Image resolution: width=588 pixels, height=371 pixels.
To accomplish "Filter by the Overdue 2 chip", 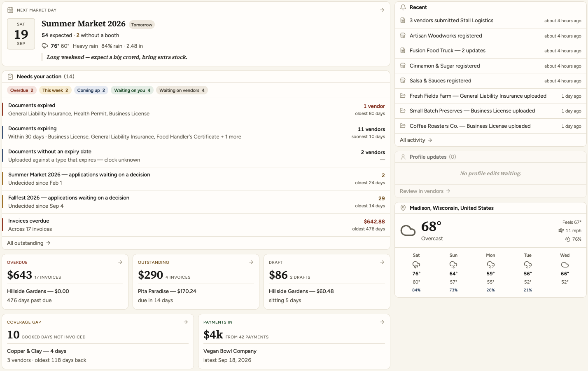I will [x=22, y=90].
